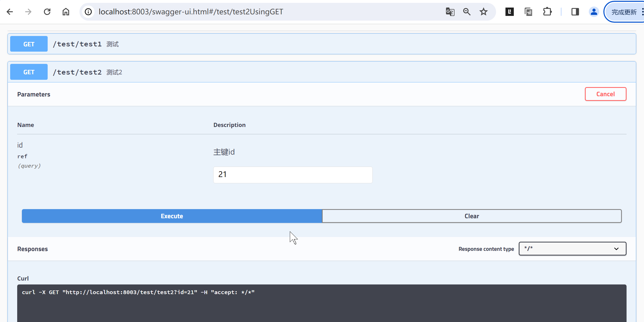The height and width of the screenshot is (322, 644).
Task: Click the Parameters heading
Action: [x=34, y=94]
